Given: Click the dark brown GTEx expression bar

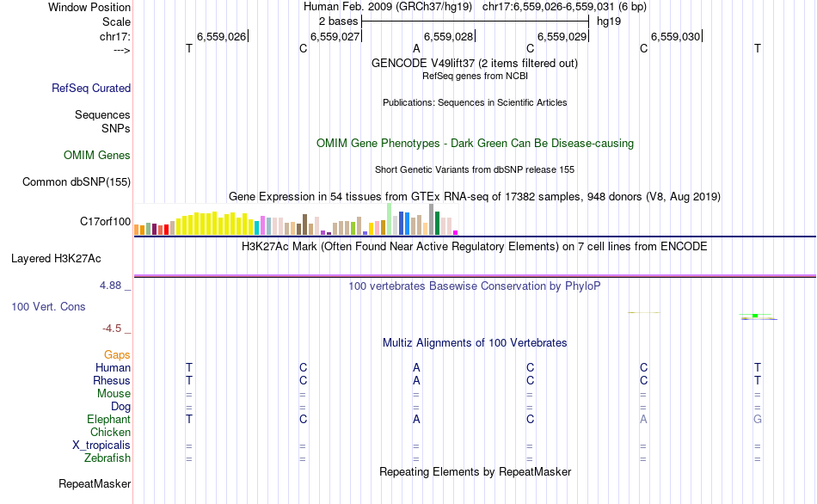Looking at the screenshot, I should pyautogui.click(x=305, y=224).
